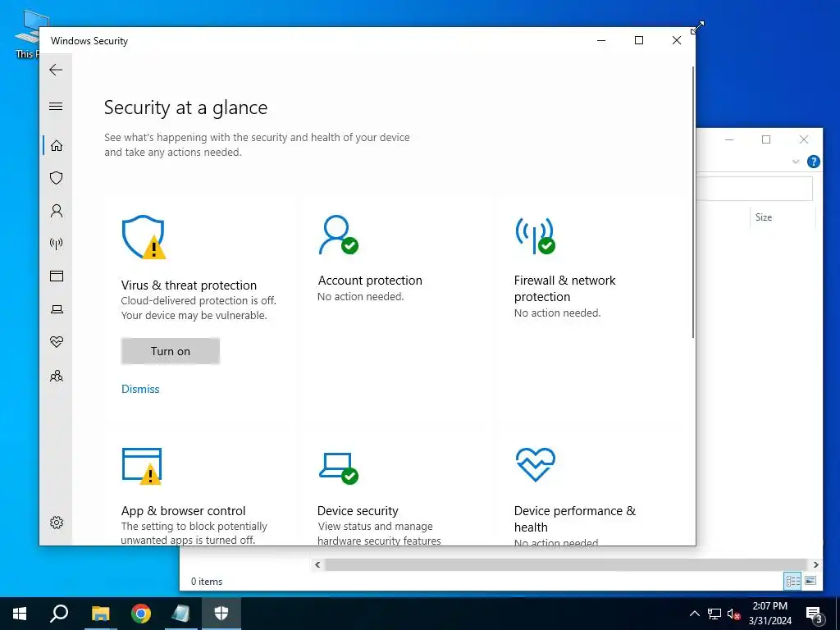840x630 pixels.
Task: Open File Explorer from taskbar
Action: 100,614
